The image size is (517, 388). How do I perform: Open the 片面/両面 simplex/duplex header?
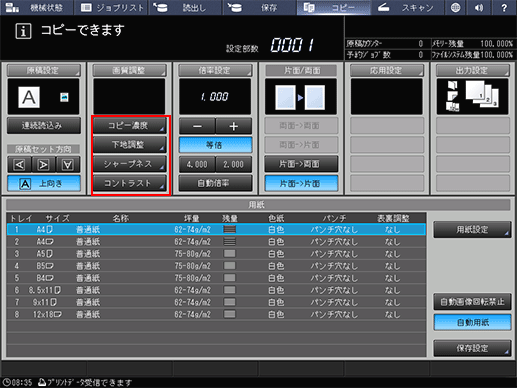click(301, 70)
